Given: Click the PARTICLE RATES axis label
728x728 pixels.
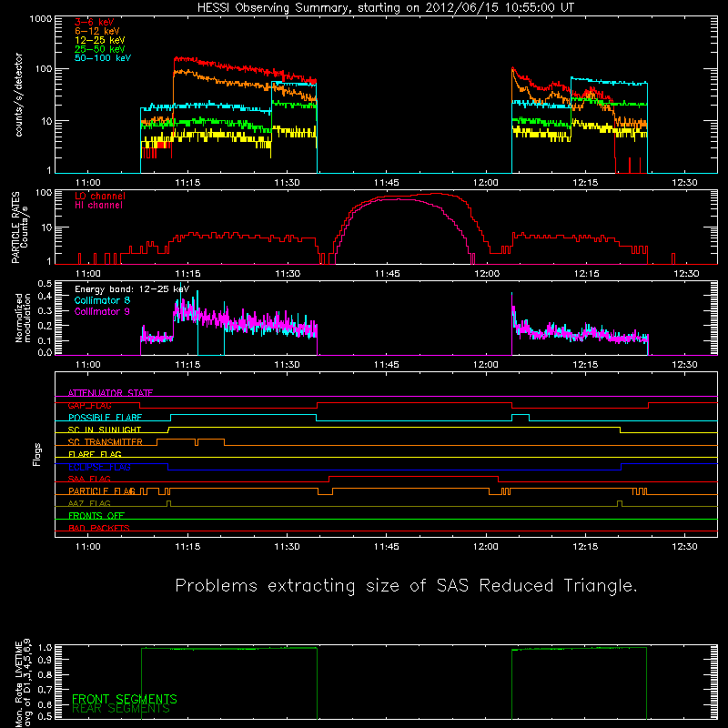Looking at the screenshot, I should click(15, 227).
